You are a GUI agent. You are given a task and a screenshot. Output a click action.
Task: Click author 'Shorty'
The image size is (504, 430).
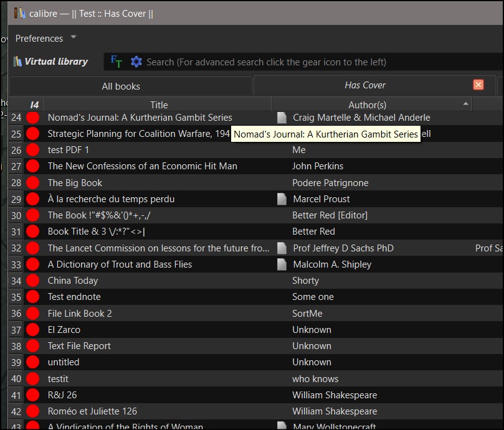pyautogui.click(x=305, y=281)
